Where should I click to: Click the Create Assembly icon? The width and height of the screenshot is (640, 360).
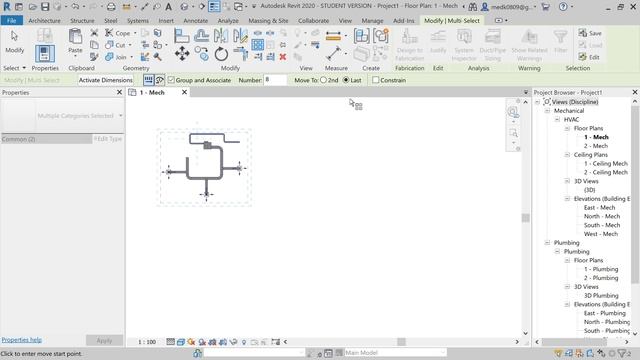[361, 36]
